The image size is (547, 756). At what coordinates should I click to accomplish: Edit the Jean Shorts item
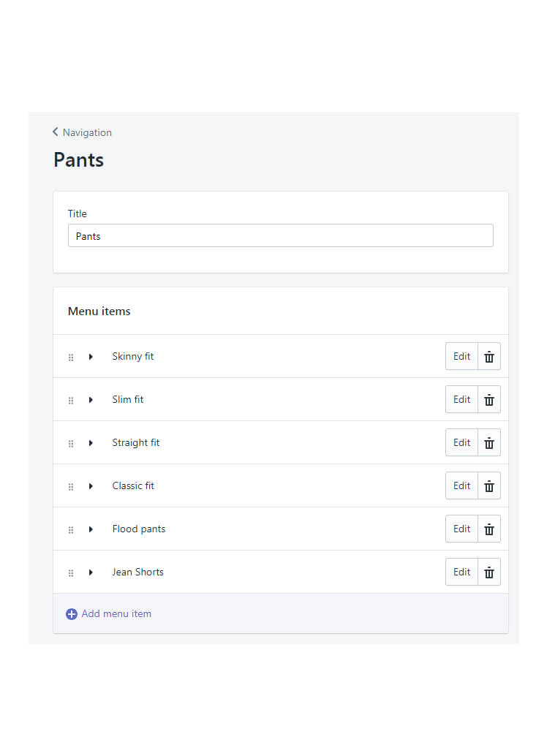click(461, 572)
